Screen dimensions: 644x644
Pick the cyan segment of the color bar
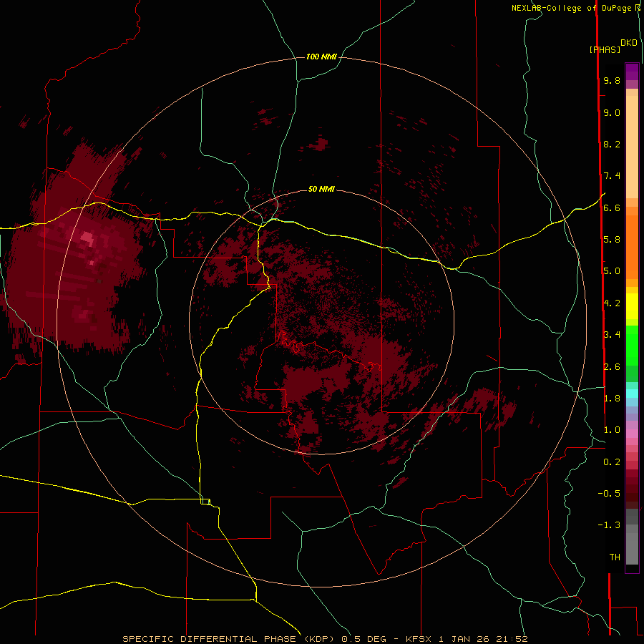pyautogui.click(x=632, y=394)
